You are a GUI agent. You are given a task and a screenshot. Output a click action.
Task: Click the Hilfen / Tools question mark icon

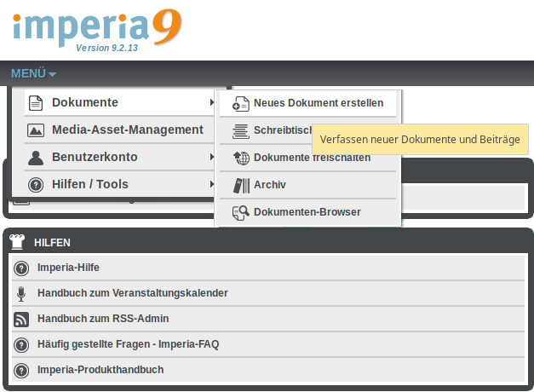(36, 185)
